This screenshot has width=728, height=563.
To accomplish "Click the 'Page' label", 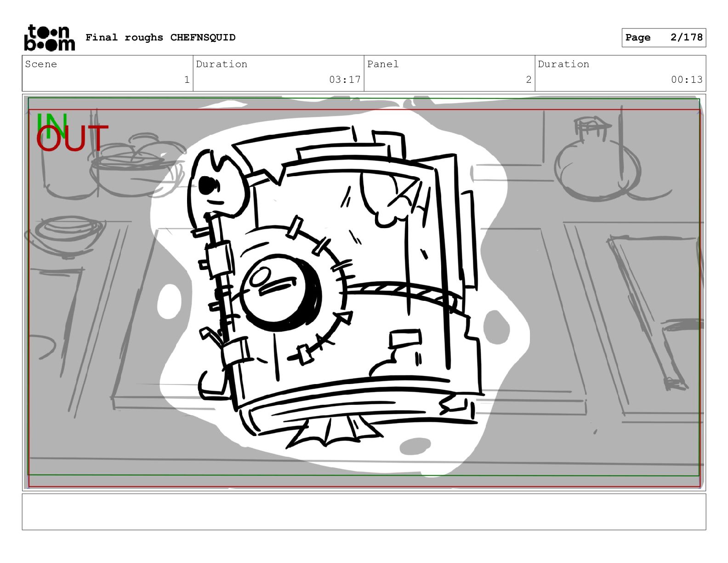I will tap(638, 38).
